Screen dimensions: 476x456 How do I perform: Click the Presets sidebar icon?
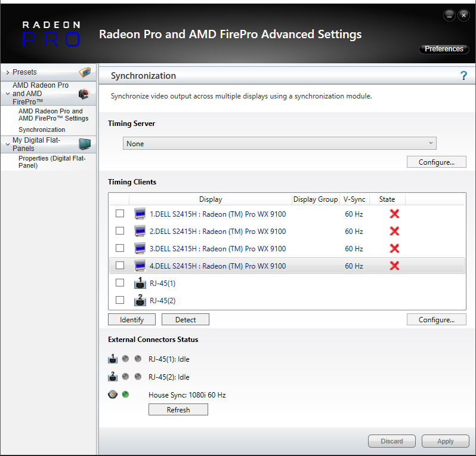[85, 72]
